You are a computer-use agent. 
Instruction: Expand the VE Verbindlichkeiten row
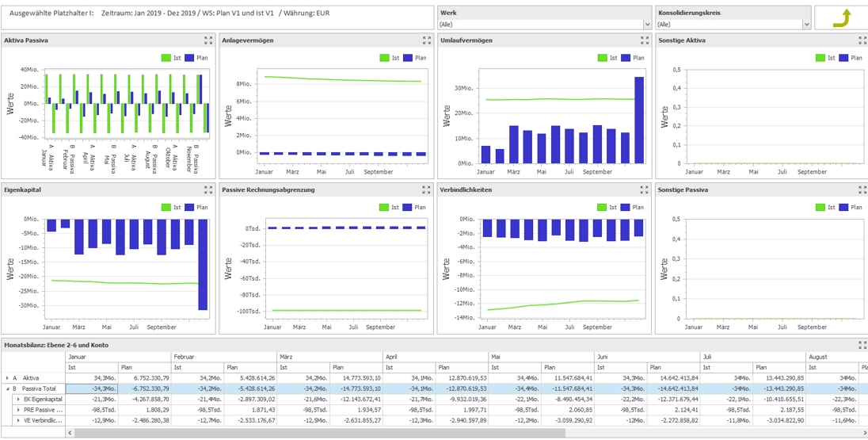(18, 421)
